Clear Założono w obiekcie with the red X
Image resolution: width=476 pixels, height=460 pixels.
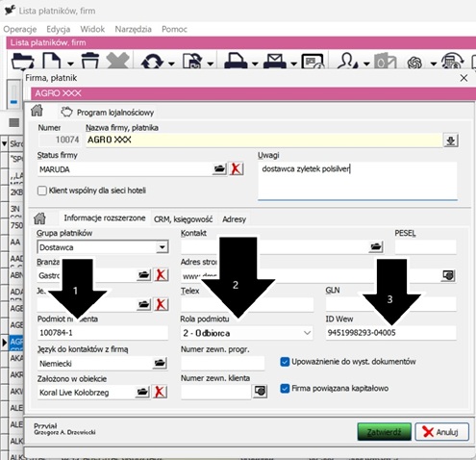point(160,392)
